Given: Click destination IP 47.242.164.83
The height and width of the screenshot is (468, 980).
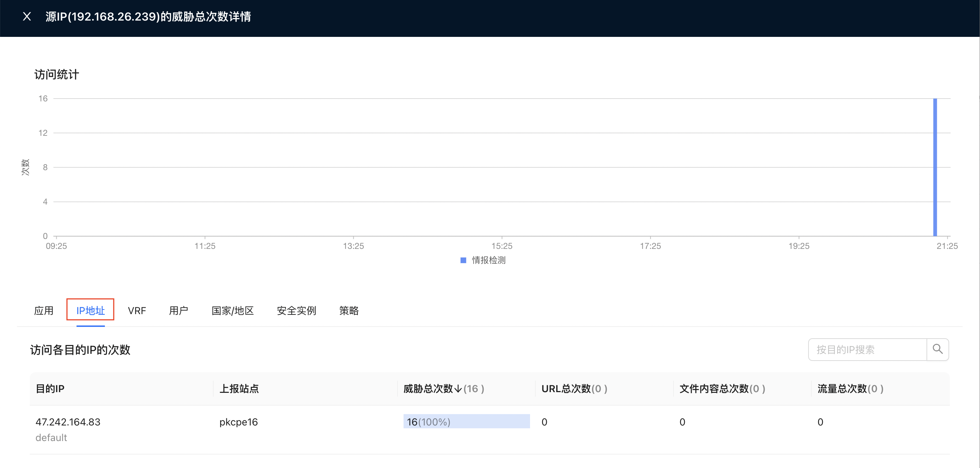Looking at the screenshot, I should coord(68,422).
